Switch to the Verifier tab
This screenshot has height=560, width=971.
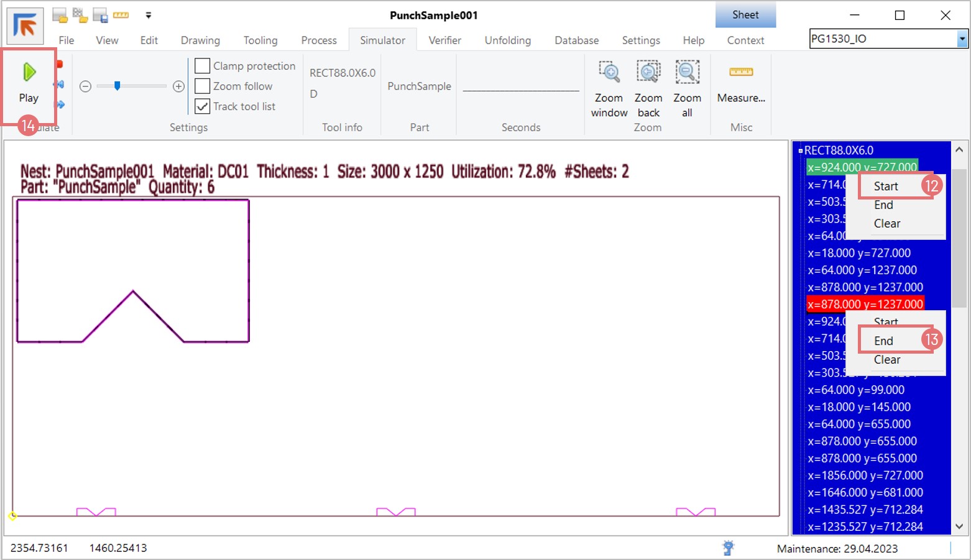pyautogui.click(x=444, y=40)
